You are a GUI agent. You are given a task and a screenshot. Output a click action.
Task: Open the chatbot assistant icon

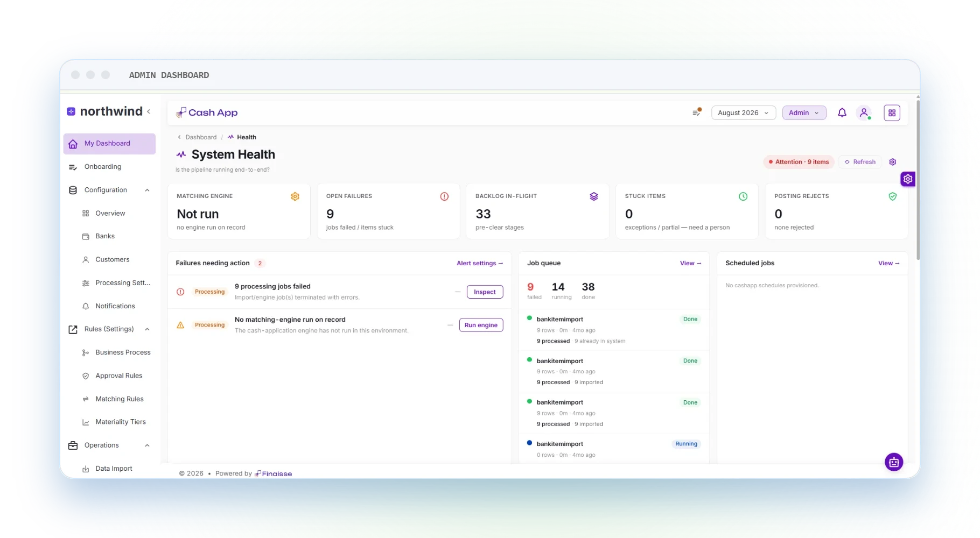pos(894,462)
